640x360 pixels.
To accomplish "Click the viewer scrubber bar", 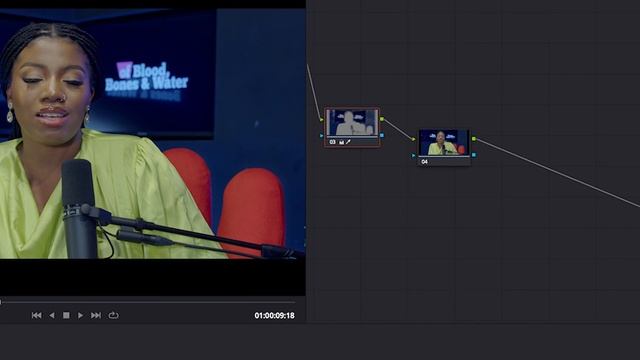I will (148, 302).
